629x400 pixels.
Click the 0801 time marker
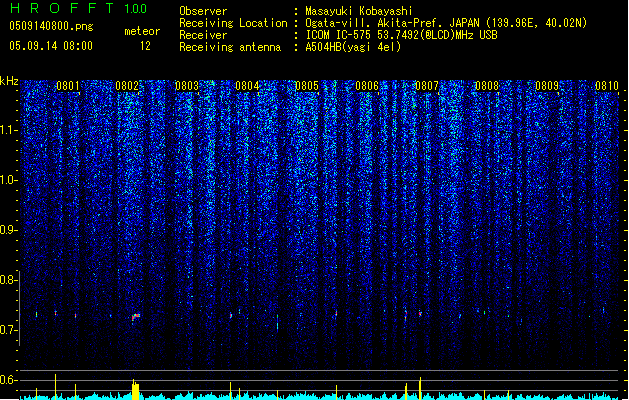tap(68, 86)
